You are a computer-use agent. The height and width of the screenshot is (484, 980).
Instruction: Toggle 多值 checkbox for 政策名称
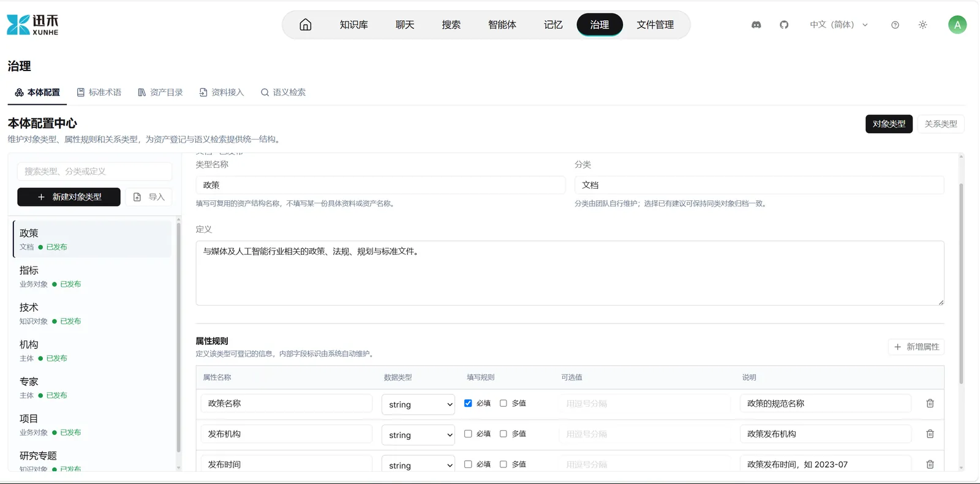pos(503,403)
